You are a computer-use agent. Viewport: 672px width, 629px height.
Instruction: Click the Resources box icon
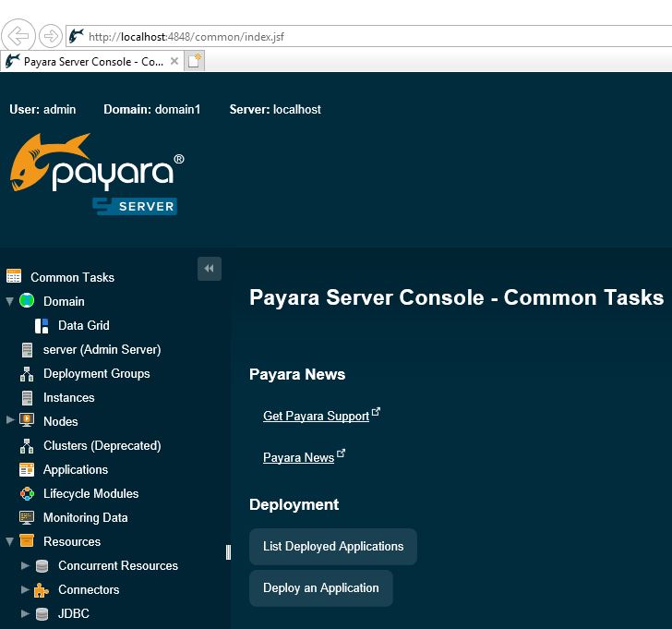27,540
